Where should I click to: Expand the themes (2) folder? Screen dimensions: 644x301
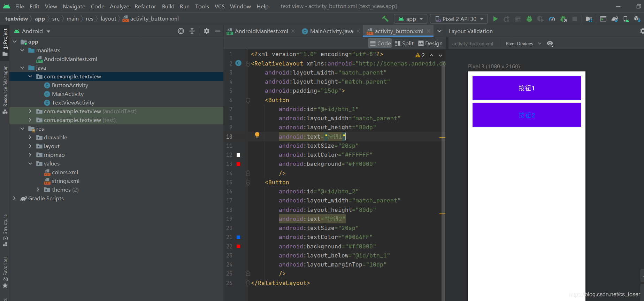(x=38, y=190)
